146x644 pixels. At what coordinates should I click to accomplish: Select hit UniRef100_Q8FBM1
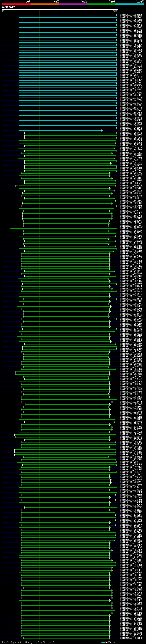point(131,628)
